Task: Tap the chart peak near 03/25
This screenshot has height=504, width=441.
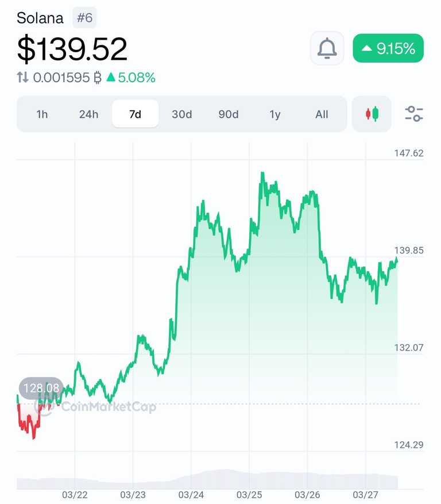Action: [x=262, y=174]
